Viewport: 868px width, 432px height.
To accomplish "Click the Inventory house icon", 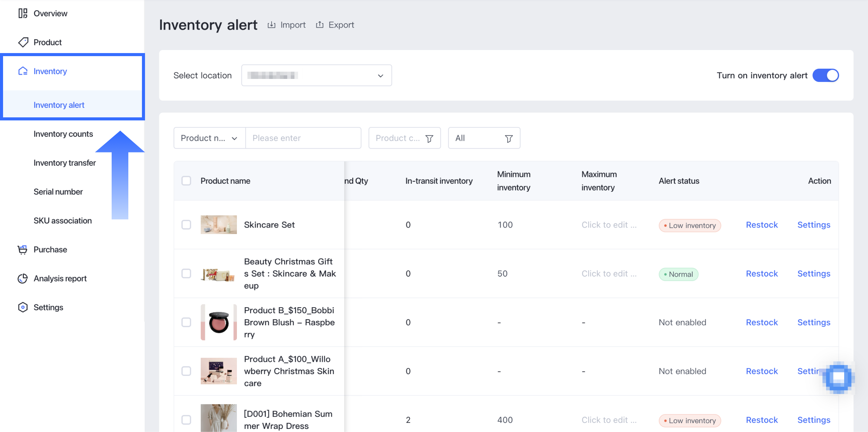I will click(23, 71).
